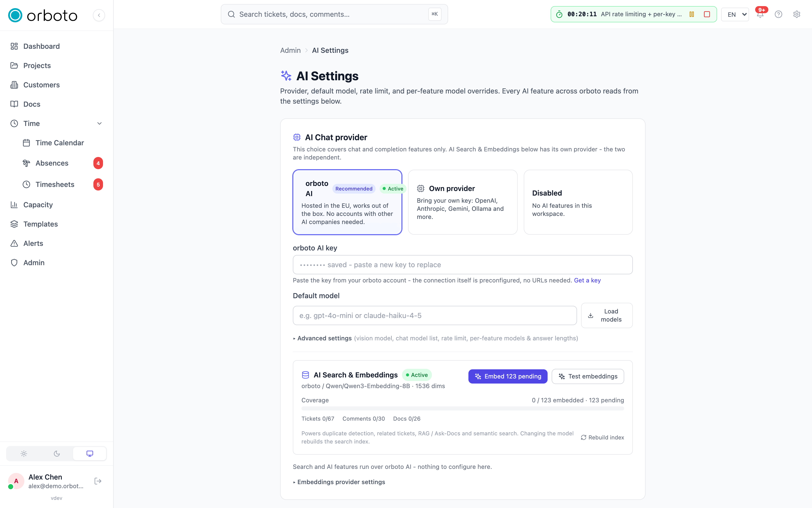Screen dimensions: 812x508
Task: Click Alex Chen's avatar
Action: [x=16, y=481]
